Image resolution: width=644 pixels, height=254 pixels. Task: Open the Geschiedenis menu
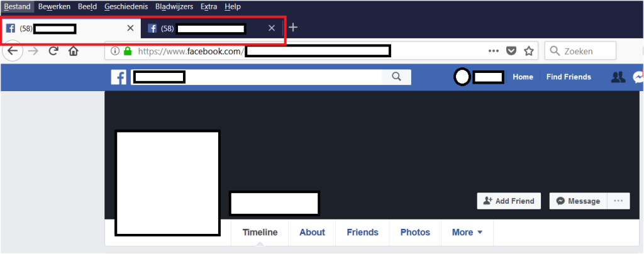[126, 6]
